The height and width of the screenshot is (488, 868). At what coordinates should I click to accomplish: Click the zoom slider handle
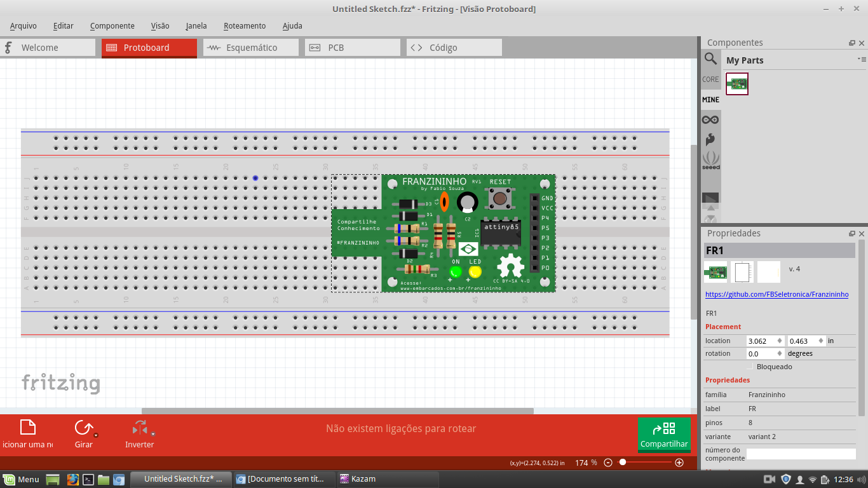[x=623, y=463]
